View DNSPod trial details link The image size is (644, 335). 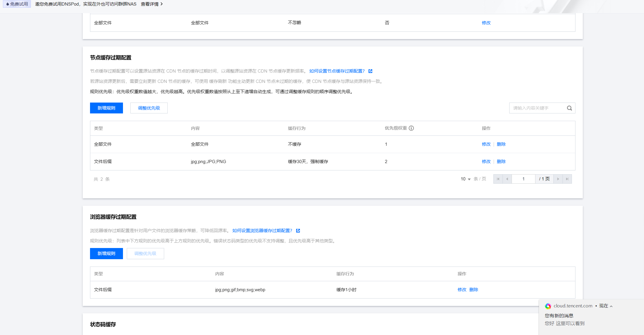tap(152, 4)
